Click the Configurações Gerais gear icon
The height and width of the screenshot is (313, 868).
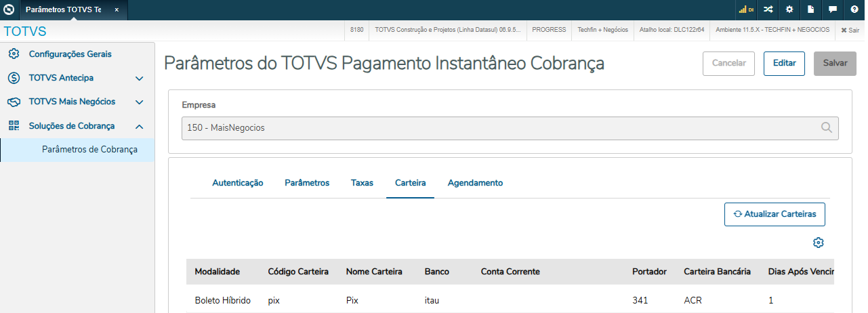(14, 54)
